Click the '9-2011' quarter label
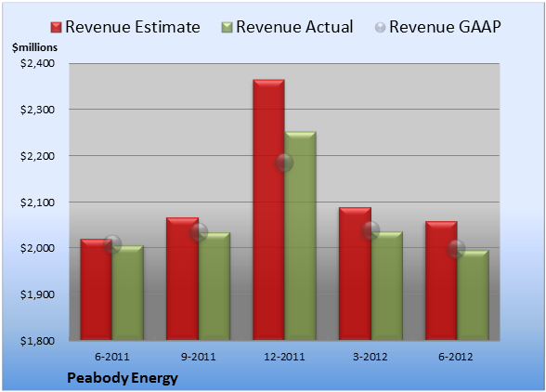Viewport: 546px width, 392px height. tap(199, 357)
